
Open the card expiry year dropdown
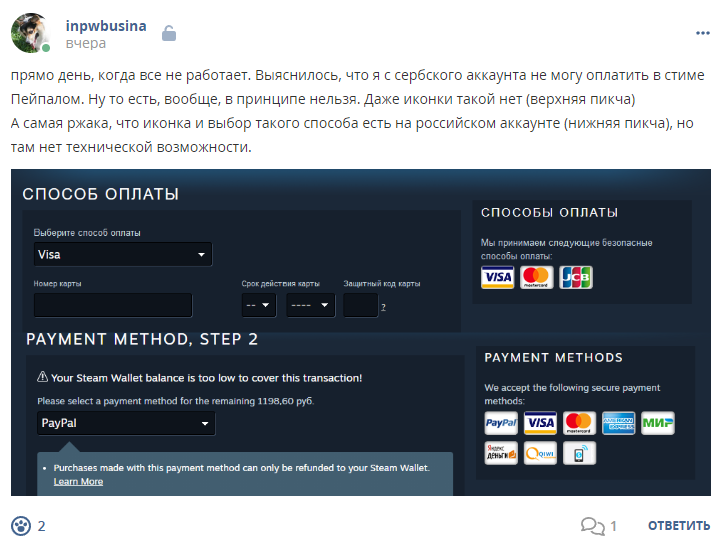click(310, 305)
